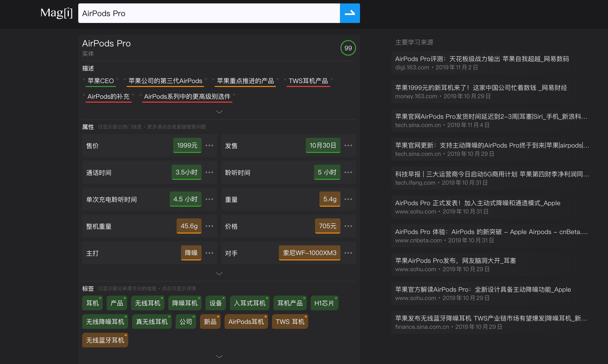The image size is (608, 364).
Task: Click the ellipsis icon beside 聆听时间
Action: tap(348, 172)
